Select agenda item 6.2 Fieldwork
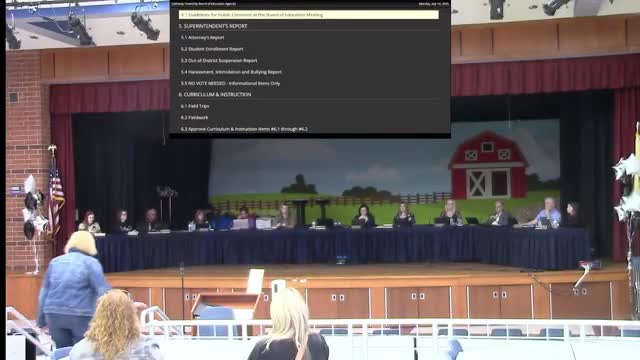 point(194,118)
